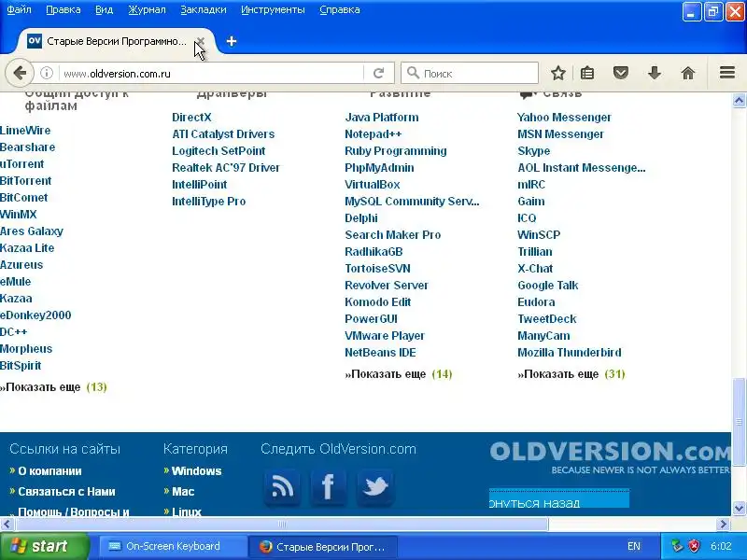Open the Правка menu
Viewport: 747px width, 560px height.
click(63, 9)
